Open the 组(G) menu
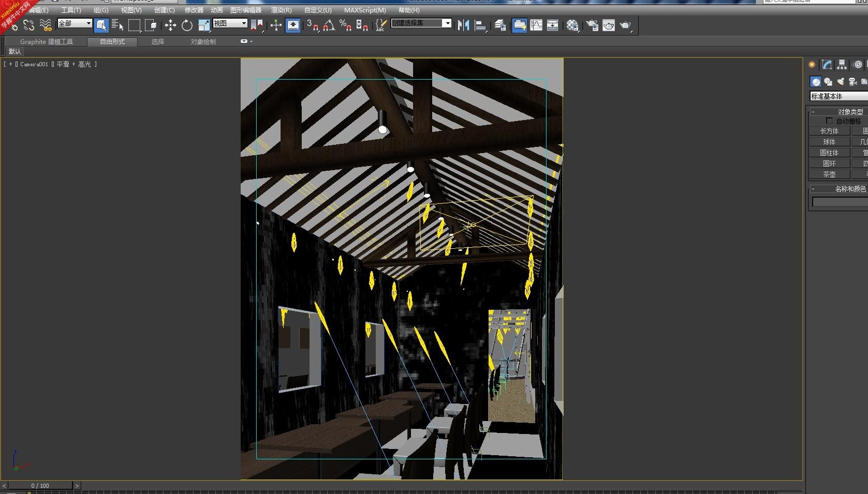The image size is (868, 494). [101, 10]
